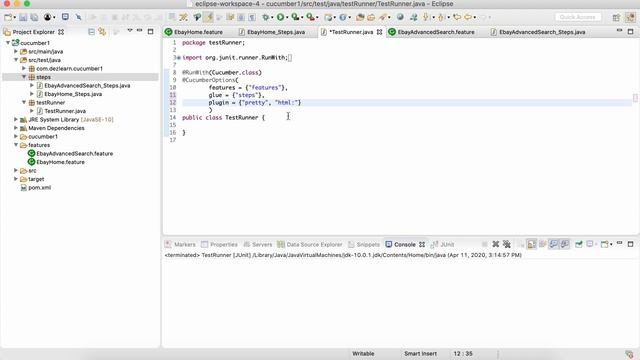Collapse the cucumber1 project root node
This screenshot has height=360, width=640.
[x=8, y=42]
